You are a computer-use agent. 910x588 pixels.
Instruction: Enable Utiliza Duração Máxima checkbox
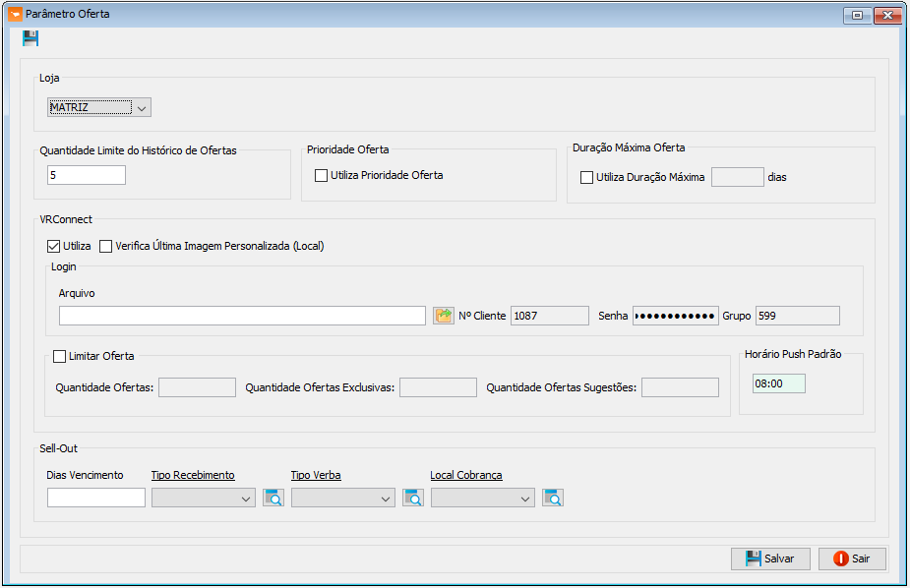coord(586,177)
